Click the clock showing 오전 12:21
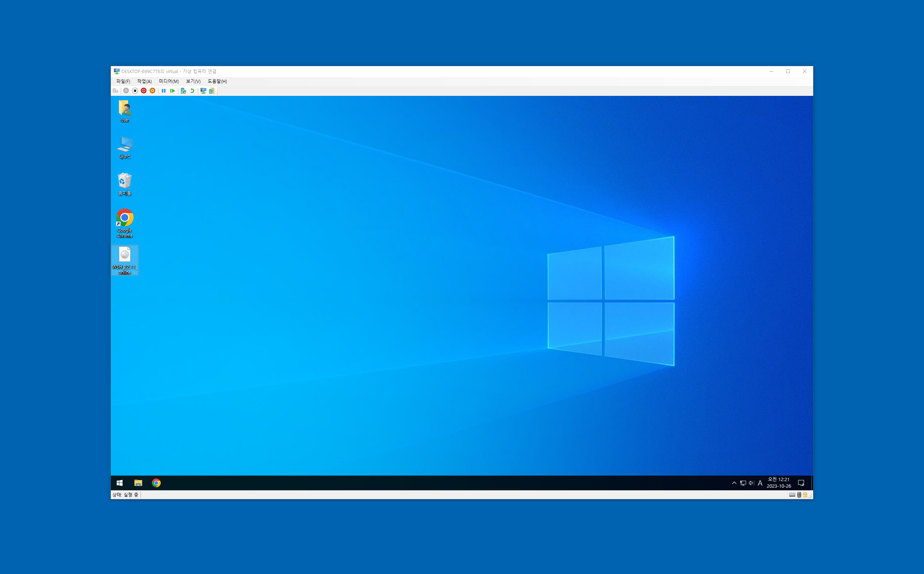This screenshot has height=574, width=924. point(779,483)
